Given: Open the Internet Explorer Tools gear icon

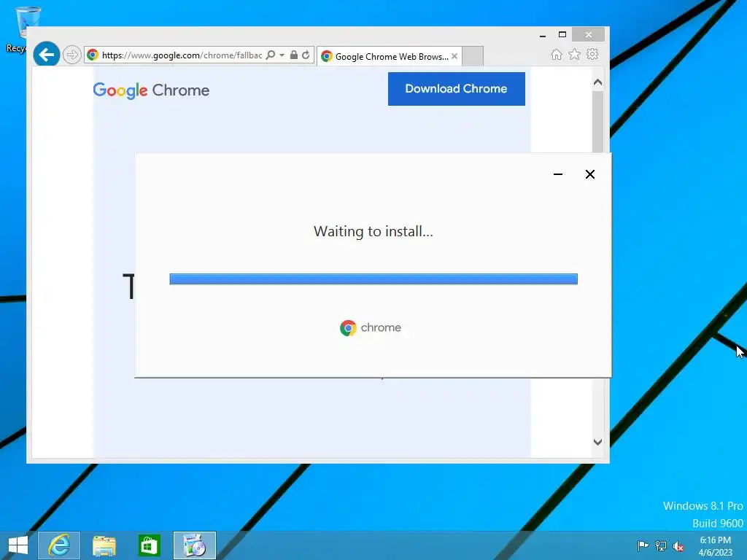Looking at the screenshot, I should click(x=592, y=54).
